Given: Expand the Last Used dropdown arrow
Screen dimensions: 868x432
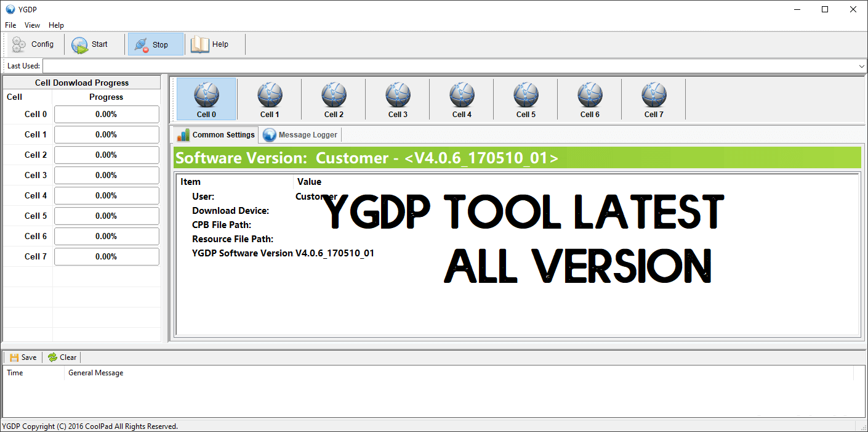Looking at the screenshot, I should 861,66.
